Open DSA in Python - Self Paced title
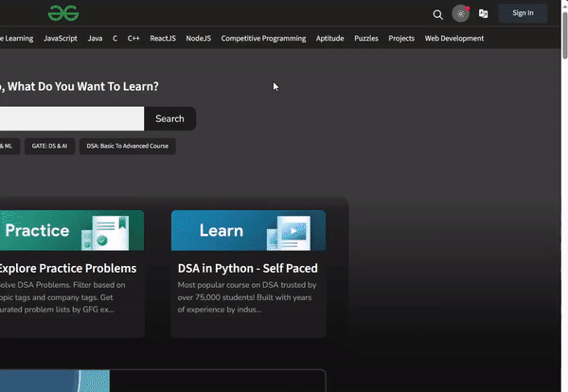 coord(248,269)
